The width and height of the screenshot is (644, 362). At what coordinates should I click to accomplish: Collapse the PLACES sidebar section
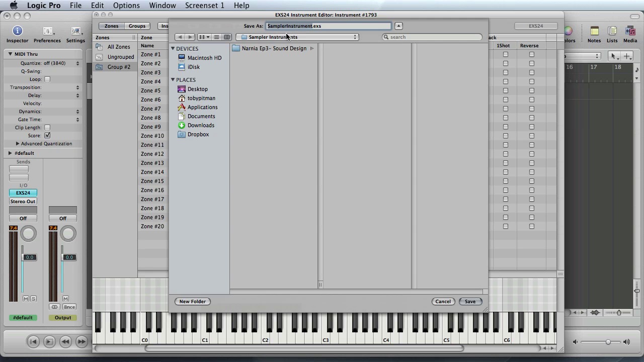pos(173,80)
